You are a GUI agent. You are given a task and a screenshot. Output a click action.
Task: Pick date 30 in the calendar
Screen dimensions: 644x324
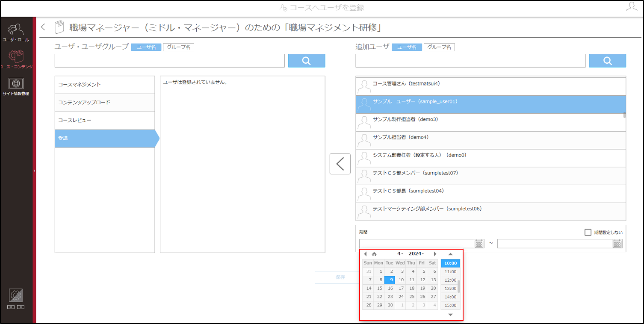[390, 305]
